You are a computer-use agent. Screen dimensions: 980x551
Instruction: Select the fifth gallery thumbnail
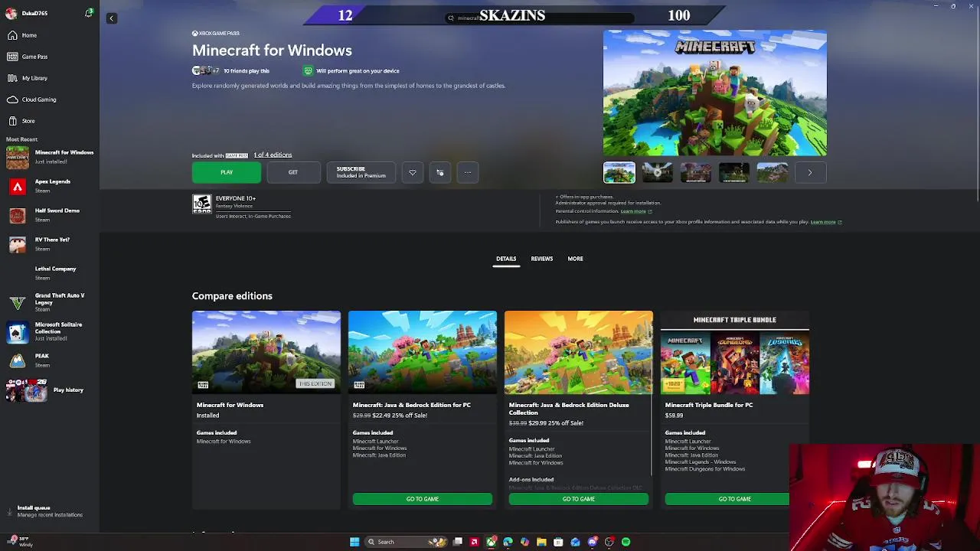(773, 173)
